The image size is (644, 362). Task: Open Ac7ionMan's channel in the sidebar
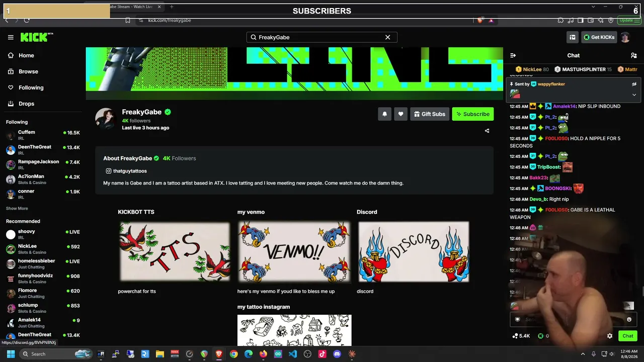point(43,179)
